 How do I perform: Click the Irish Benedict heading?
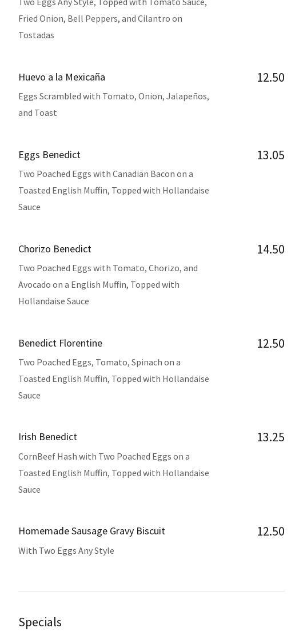pyautogui.click(x=47, y=437)
